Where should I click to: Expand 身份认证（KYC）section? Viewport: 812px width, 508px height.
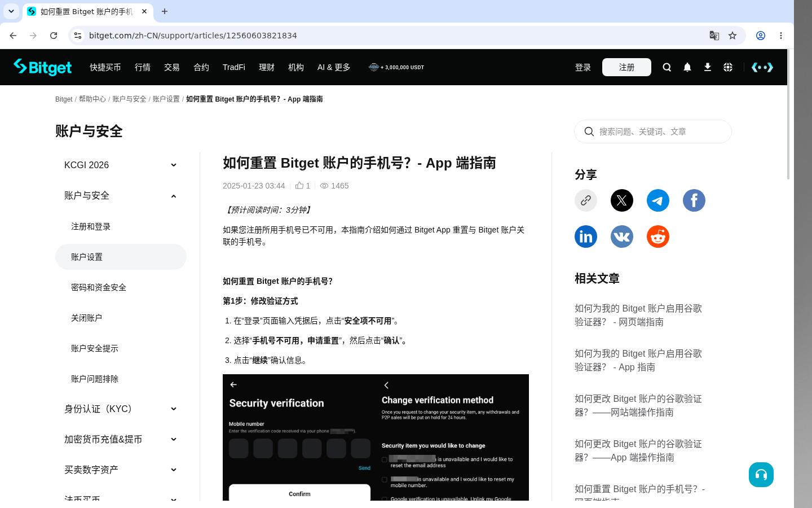click(121, 409)
